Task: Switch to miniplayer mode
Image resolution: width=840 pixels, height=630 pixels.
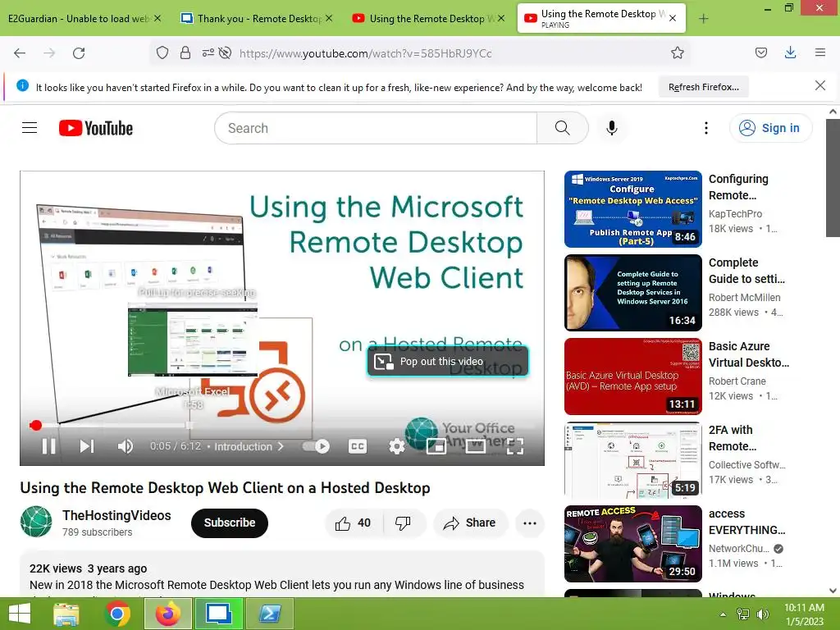Action: click(436, 446)
